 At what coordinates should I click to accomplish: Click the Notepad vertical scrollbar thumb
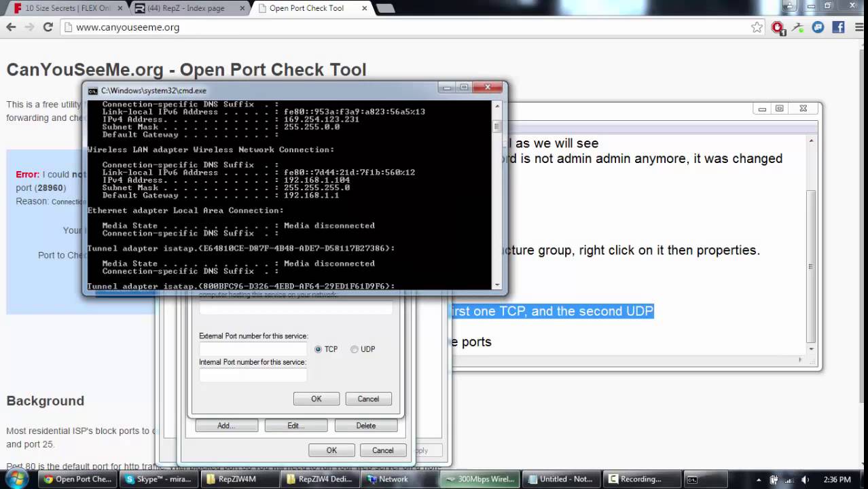pos(810,266)
